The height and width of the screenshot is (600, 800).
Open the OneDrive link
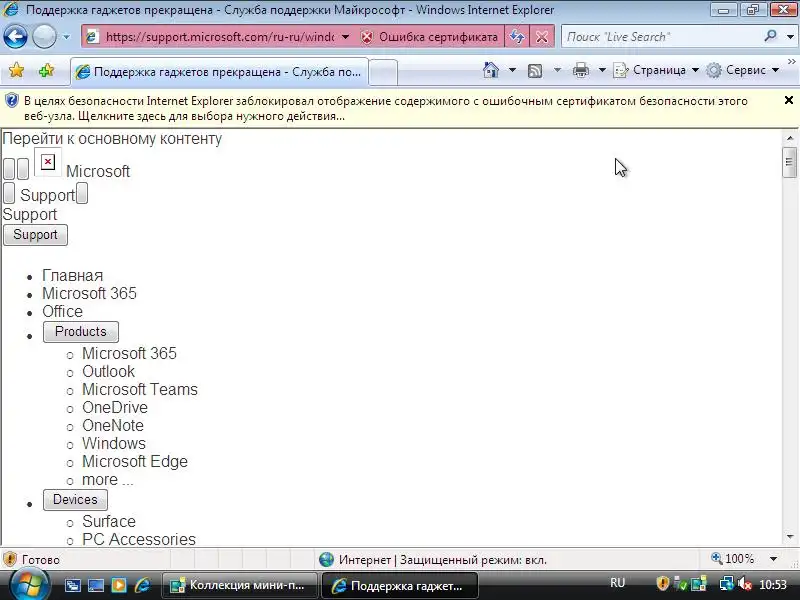[115, 407]
